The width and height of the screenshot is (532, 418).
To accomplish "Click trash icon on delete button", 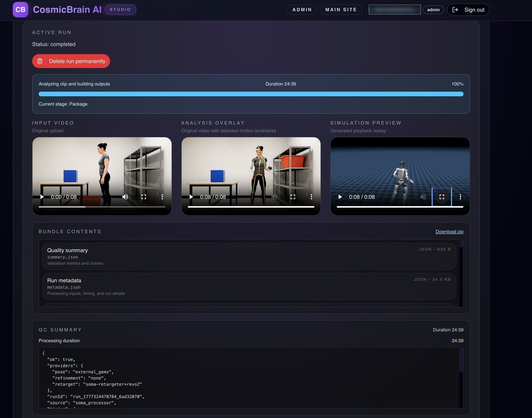I will point(40,61).
